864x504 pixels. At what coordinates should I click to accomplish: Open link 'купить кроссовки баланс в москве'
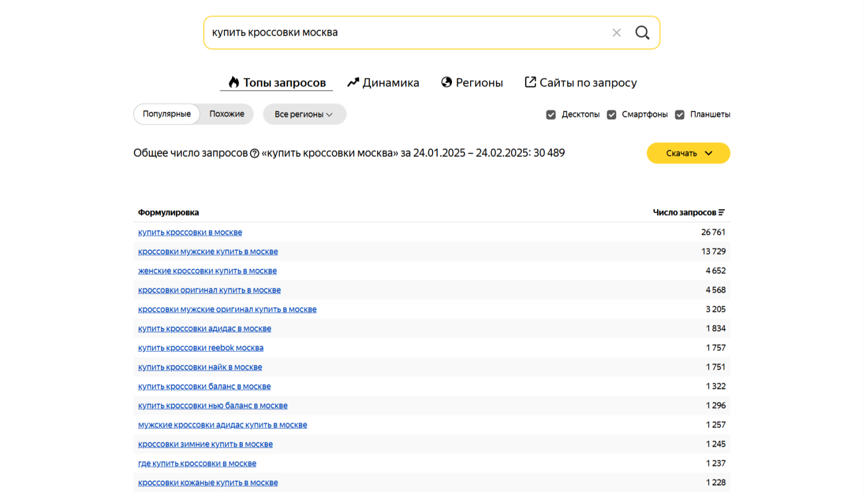[x=204, y=387]
